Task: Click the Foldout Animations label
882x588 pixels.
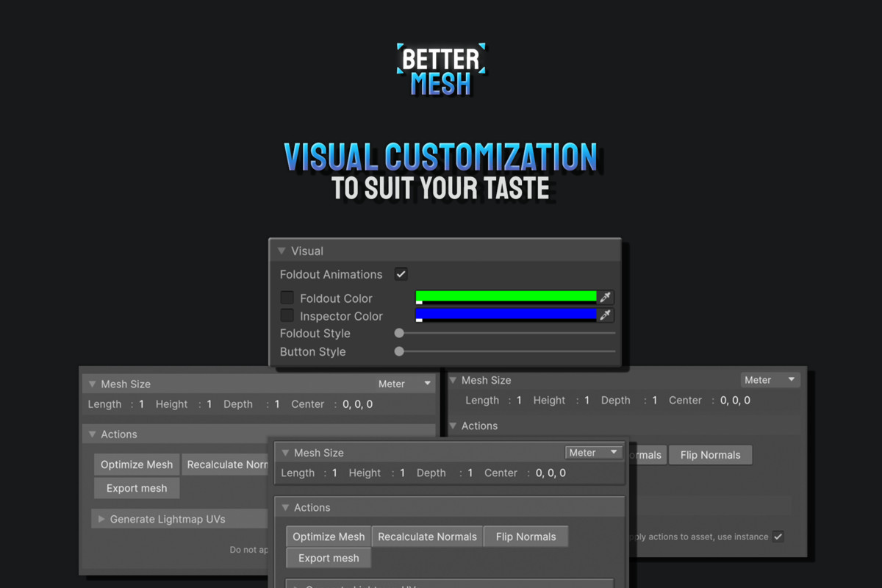Action: (331, 274)
